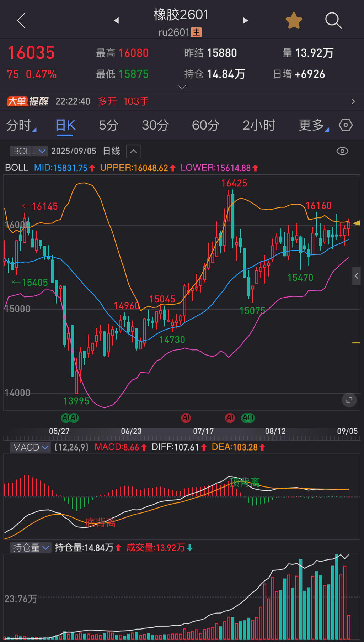Image resolution: width=364 pixels, height=642 pixels.
Task: Open the 持仓量 indicator dropdown
Action: (x=30, y=548)
